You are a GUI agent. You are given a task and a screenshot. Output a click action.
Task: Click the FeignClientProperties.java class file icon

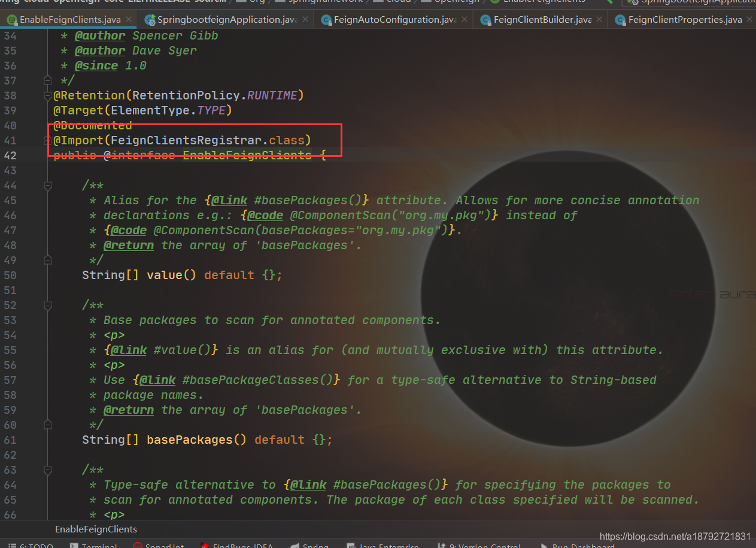[x=620, y=20]
